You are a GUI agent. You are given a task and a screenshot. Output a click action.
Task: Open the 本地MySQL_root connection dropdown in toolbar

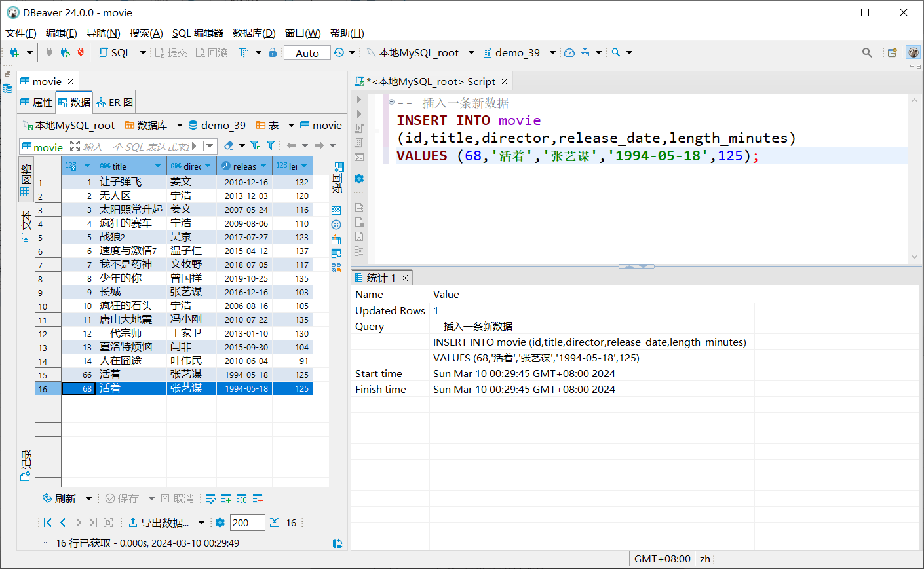472,52
